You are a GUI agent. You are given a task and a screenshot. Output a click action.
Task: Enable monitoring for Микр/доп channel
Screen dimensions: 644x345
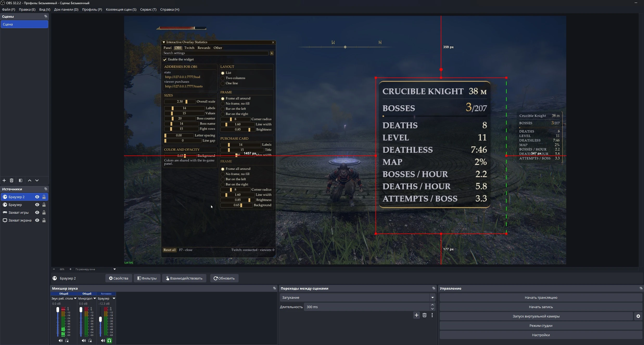click(90, 341)
